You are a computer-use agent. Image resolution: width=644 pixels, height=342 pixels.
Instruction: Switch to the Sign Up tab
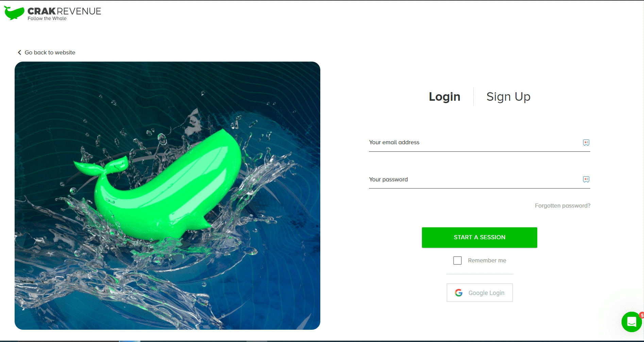point(508,97)
